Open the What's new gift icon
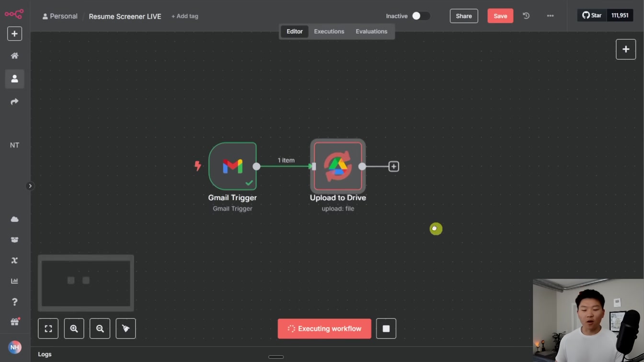The image size is (644, 362). click(14, 322)
